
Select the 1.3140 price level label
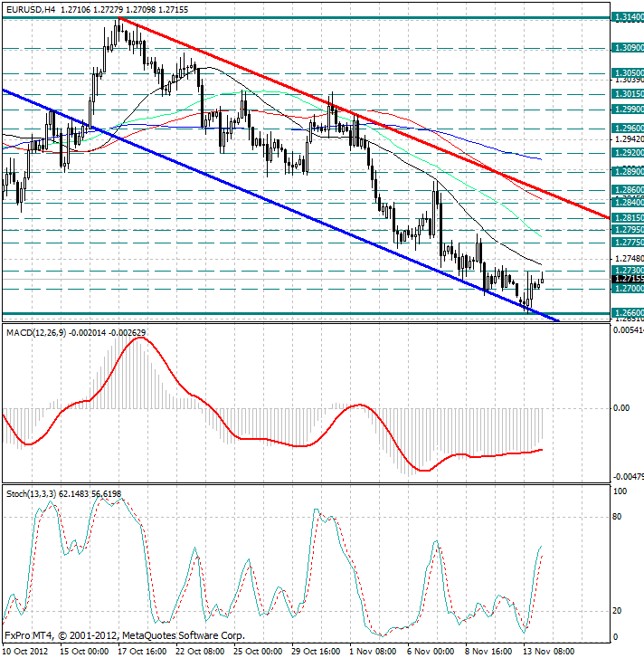pos(628,17)
